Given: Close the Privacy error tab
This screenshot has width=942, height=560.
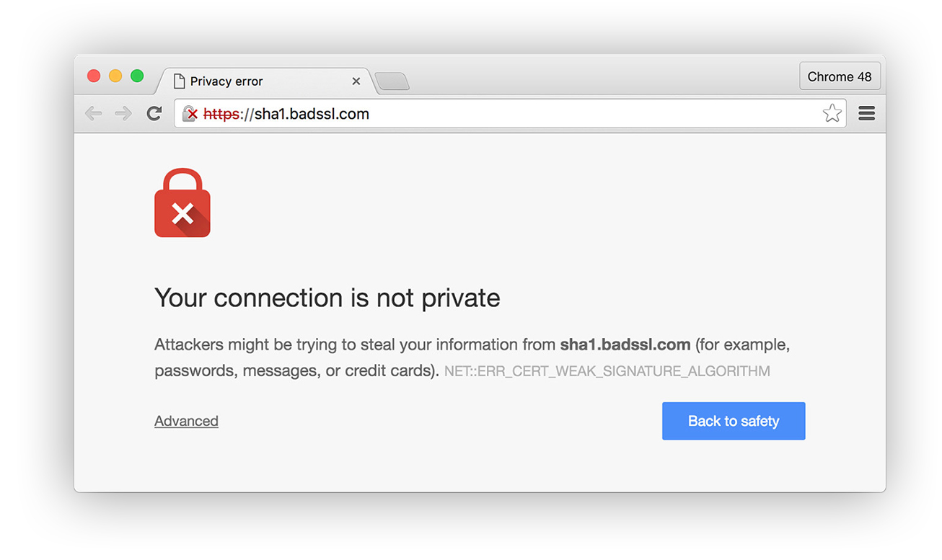Looking at the screenshot, I should click(x=356, y=81).
